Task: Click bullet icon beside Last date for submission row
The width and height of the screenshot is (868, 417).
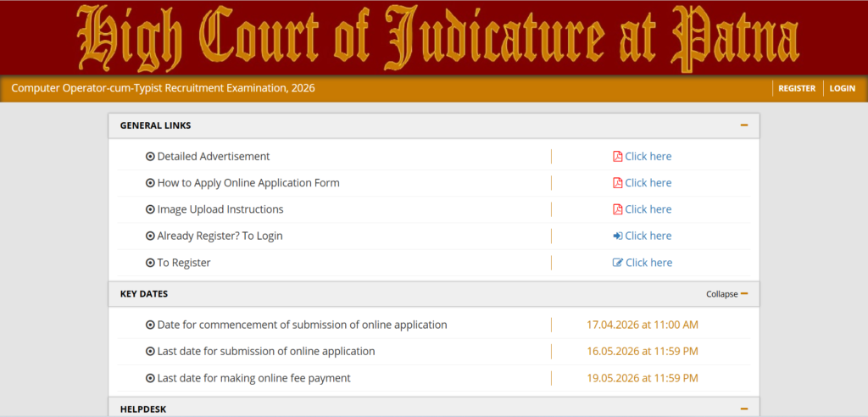Action: pos(150,352)
